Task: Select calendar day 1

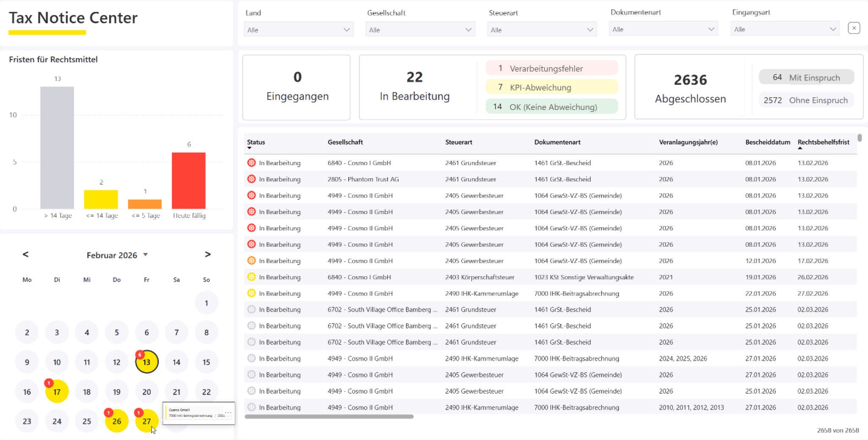Action: pos(206,303)
